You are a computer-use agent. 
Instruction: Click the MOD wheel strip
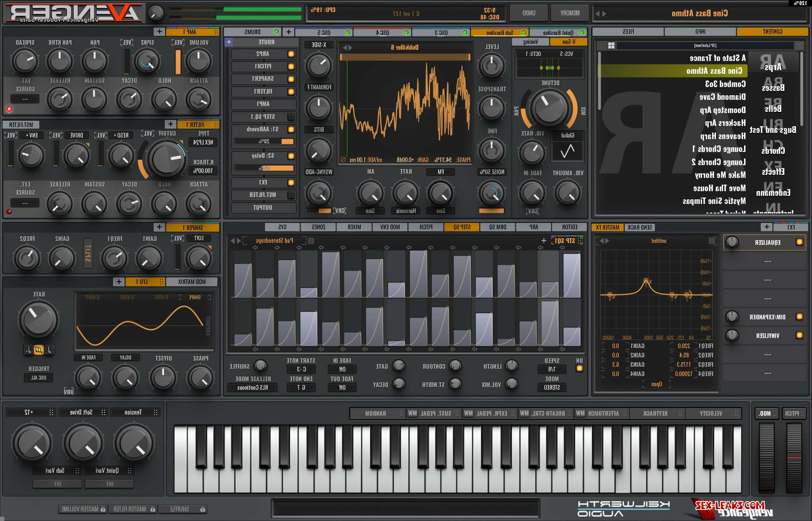pos(767,458)
